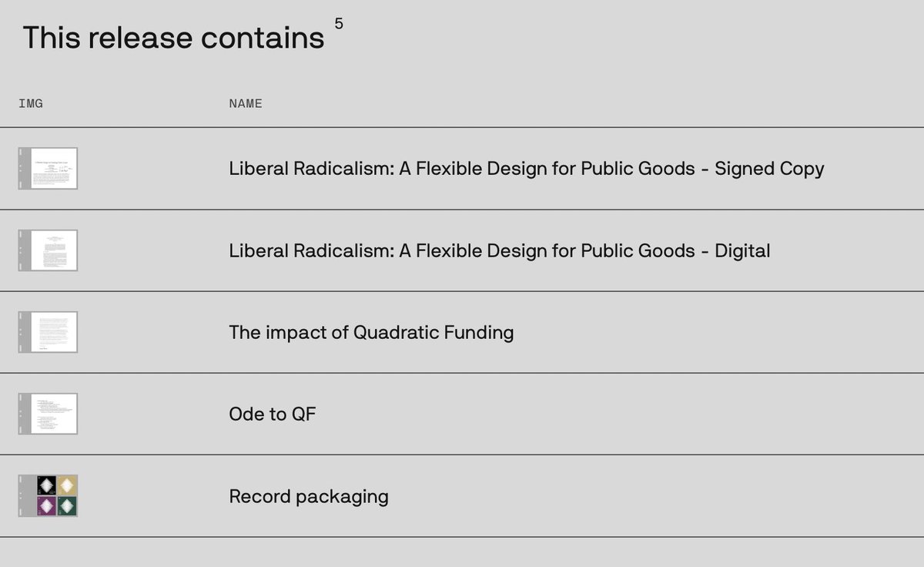Open the Signed Copy document thumbnail
The width and height of the screenshot is (924, 567).
click(48, 168)
